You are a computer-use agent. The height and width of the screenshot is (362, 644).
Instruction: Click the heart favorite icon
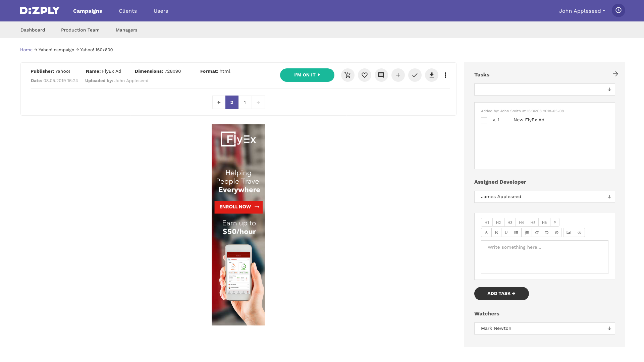click(364, 75)
